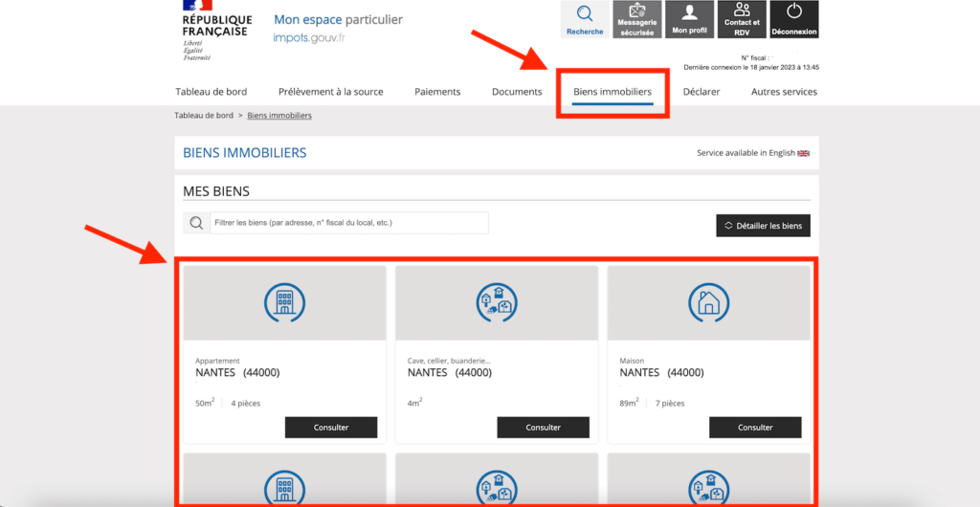Select the Biens immobiliers tab

coord(612,92)
